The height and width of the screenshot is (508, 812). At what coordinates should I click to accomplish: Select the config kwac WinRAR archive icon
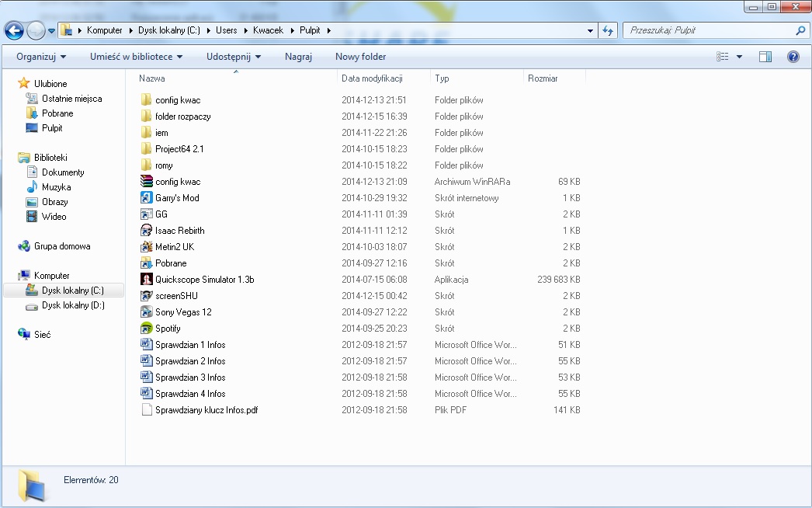click(147, 181)
